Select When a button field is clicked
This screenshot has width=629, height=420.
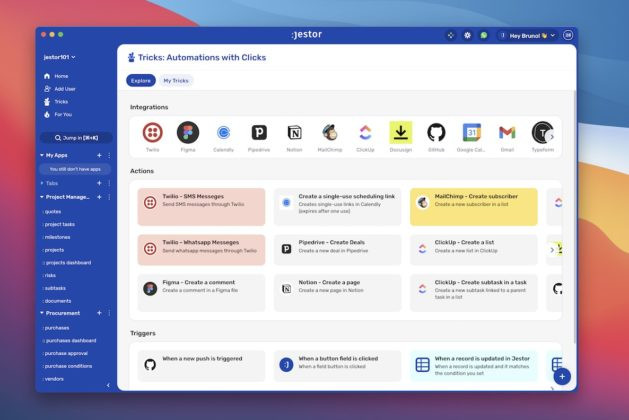point(337,366)
